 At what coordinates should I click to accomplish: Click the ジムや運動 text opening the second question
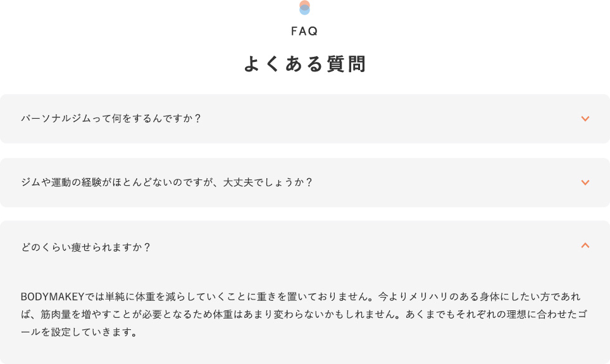48,183
